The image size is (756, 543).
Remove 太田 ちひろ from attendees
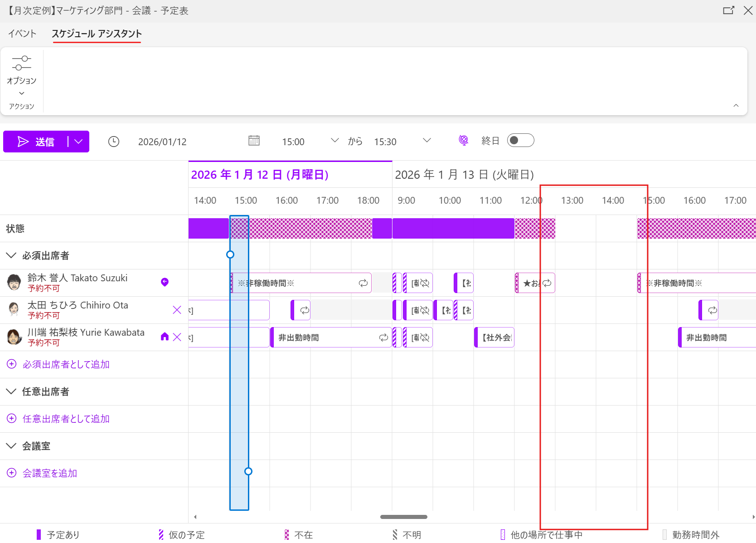(x=177, y=310)
